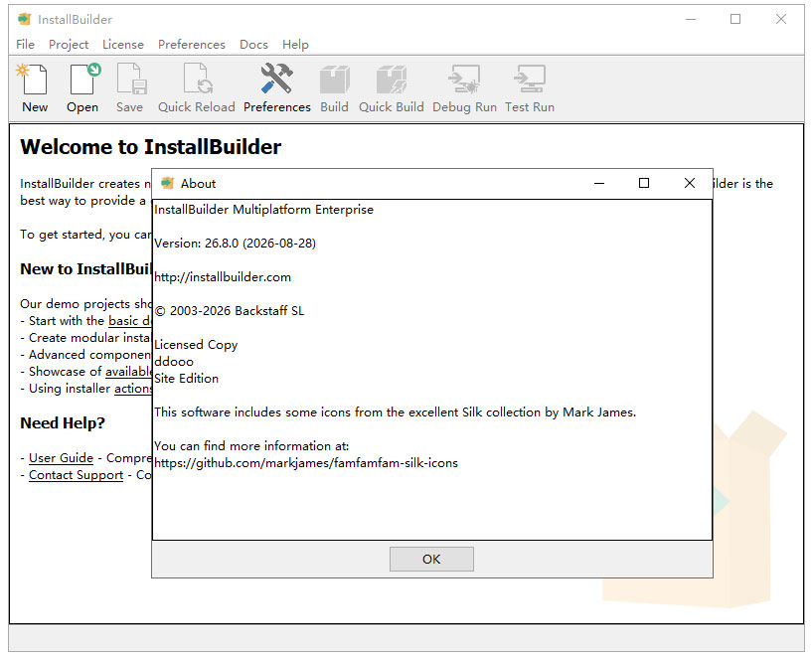The width and height of the screenshot is (812, 658).
Task: Follow the User Guide link
Action: tap(61, 458)
